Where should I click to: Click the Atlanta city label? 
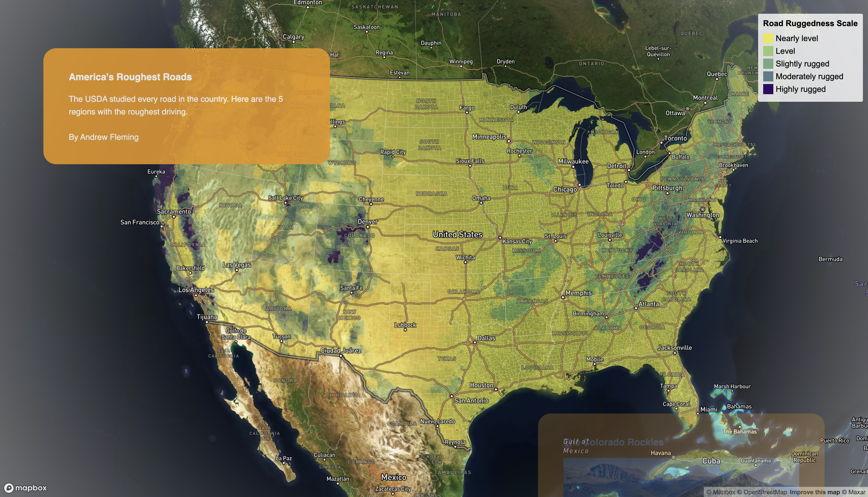tap(649, 304)
